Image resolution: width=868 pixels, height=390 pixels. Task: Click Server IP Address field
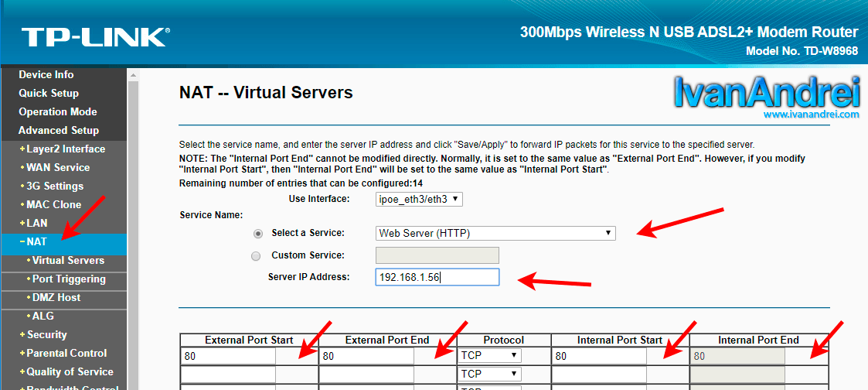(437, 278)
